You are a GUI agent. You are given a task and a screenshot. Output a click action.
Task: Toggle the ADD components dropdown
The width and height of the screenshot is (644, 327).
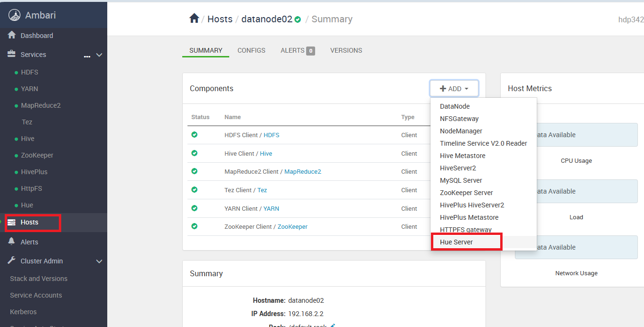pyautogui.click(x=454, y=88)
